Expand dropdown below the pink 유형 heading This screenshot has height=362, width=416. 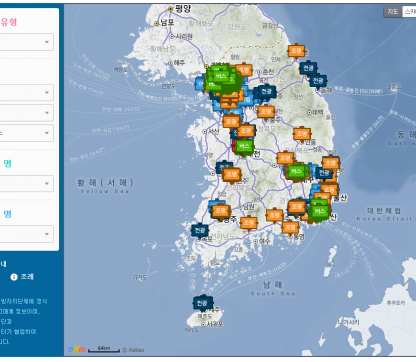(x=26, y=42)
